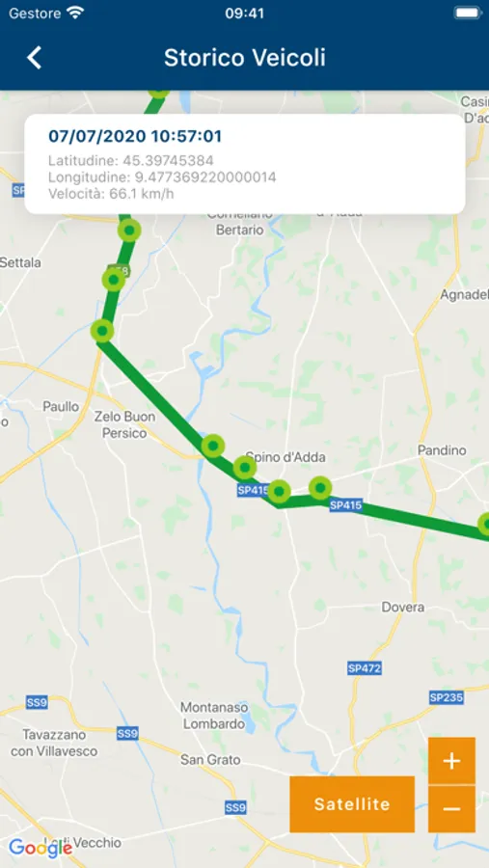Tap the battery icon in status bar
Viewport: 489px width, 868px height.
point(468,14)
